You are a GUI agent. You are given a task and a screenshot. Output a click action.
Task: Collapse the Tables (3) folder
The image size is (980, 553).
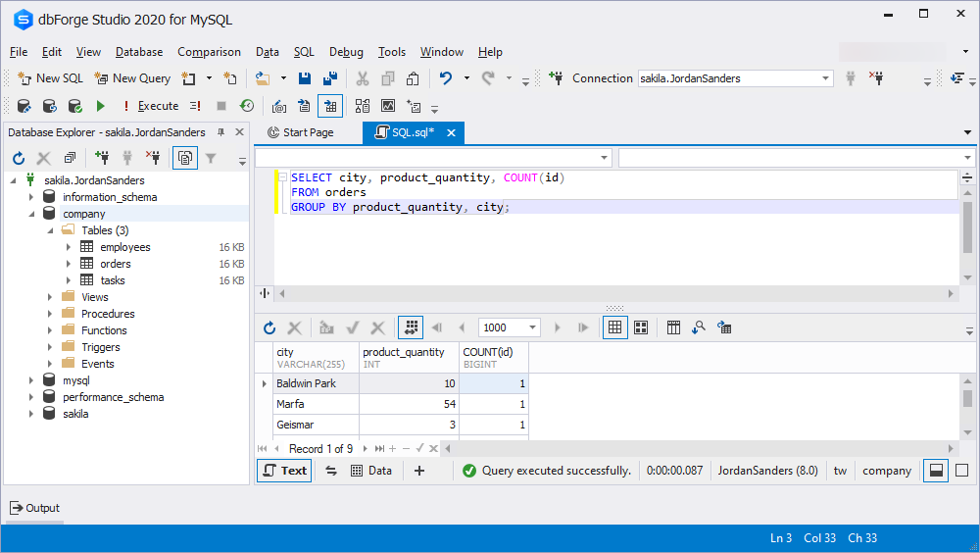pos(50,230)
